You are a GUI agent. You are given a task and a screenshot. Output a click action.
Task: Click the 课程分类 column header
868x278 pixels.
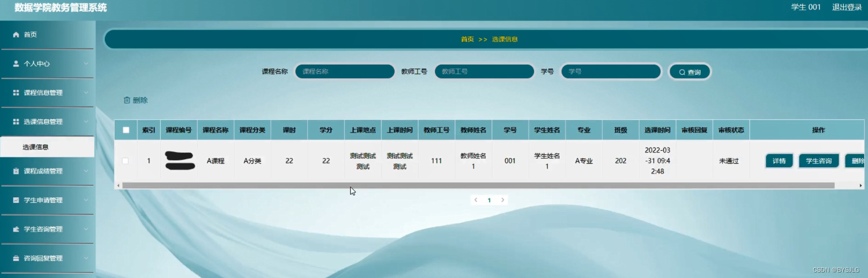pyautogui.click(x=253, y=130)
